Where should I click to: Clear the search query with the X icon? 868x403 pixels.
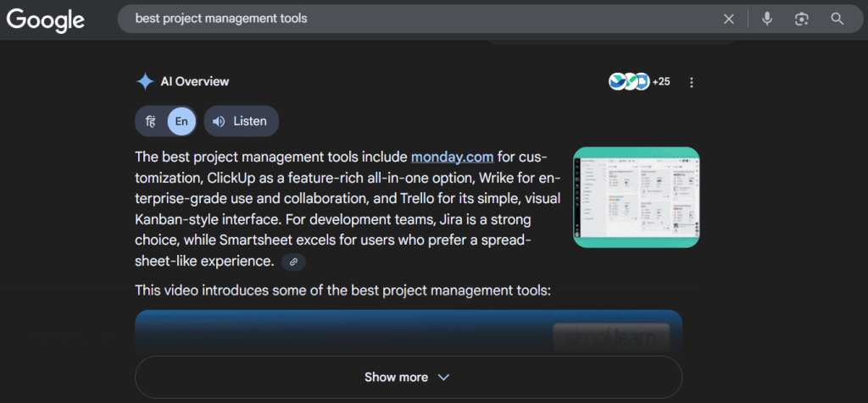(729, 19)
